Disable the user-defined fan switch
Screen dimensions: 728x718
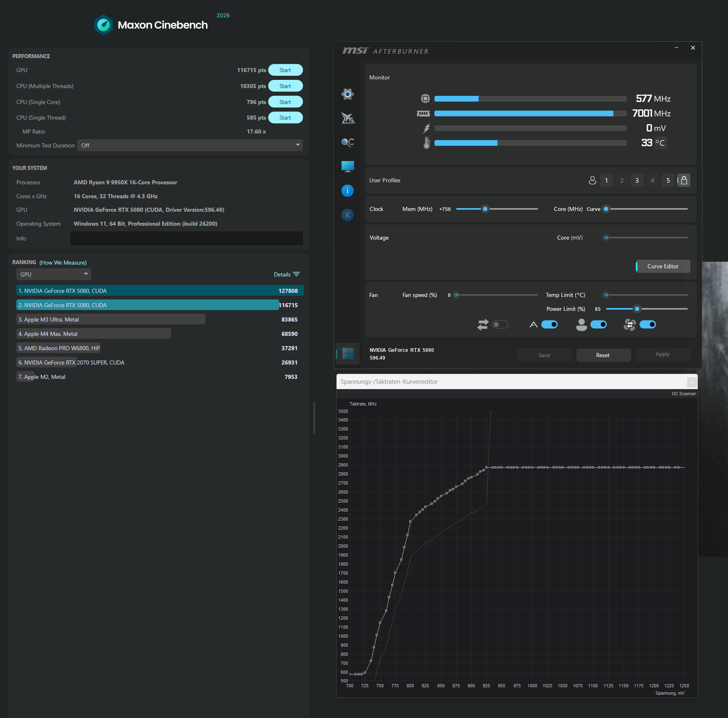pyautogui.click(x=599, y=325)
